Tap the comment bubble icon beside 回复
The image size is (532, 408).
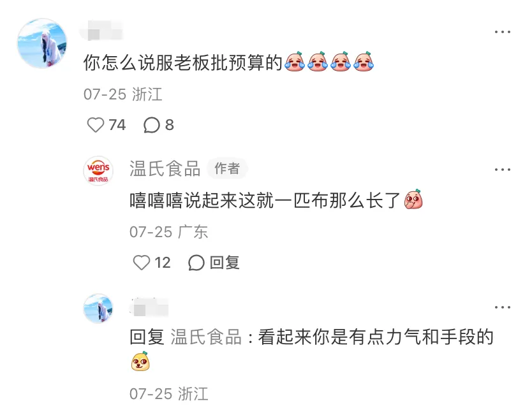pyautogui.click(x=196, y=263)
